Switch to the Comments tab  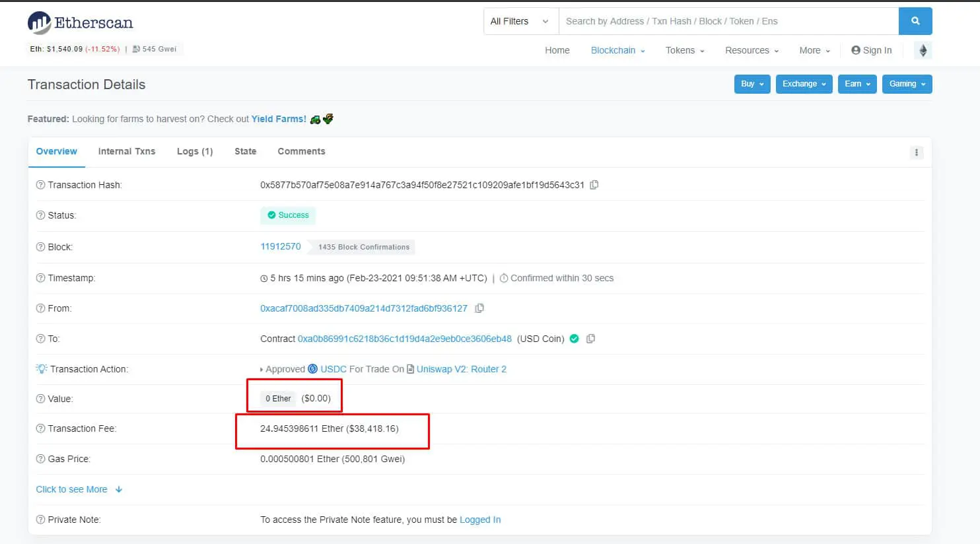click(x=301, y=151)
